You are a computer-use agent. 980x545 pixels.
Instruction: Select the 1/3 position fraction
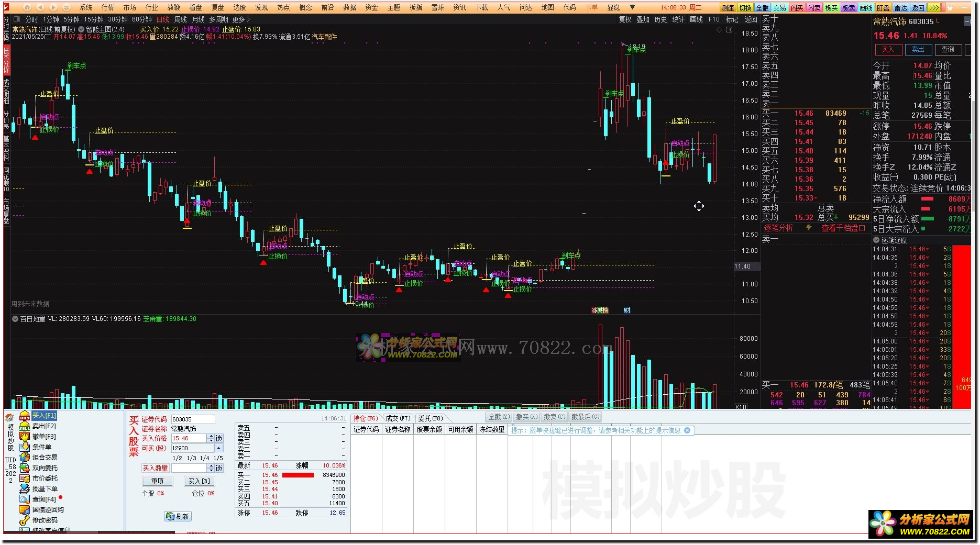(191, 458)
